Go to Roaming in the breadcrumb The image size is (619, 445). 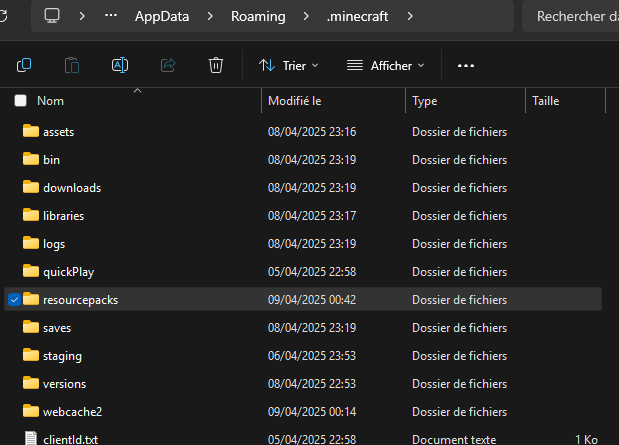pos(258,16)
